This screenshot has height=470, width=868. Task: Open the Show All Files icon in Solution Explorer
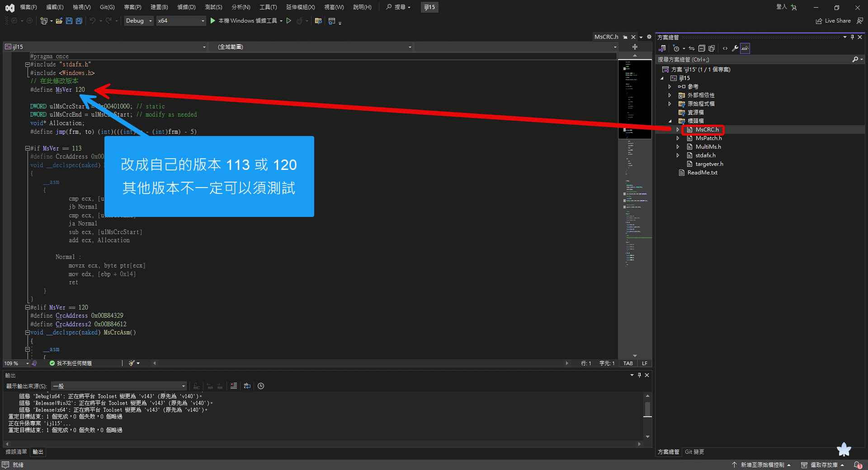(x=712, y=48)
